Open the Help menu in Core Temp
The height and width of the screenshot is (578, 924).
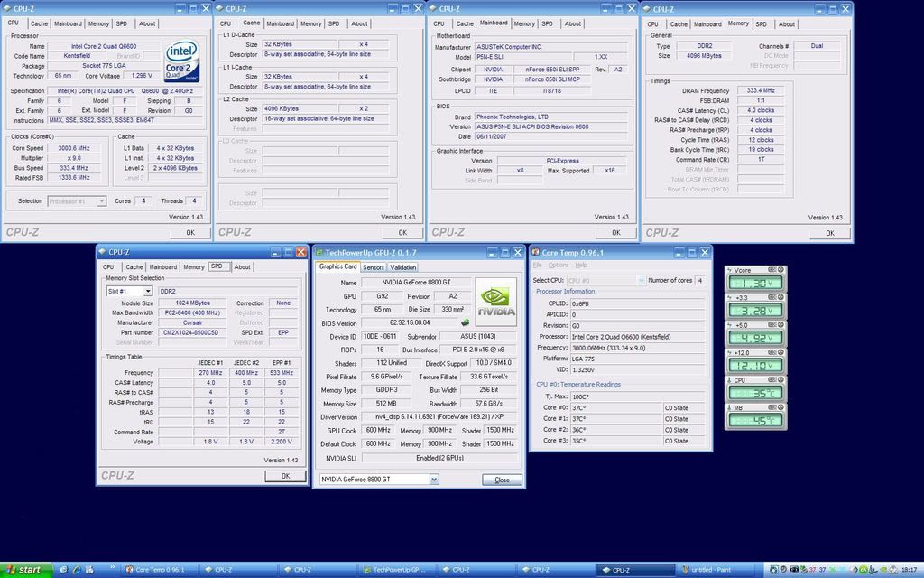click(x=581, y=266)
